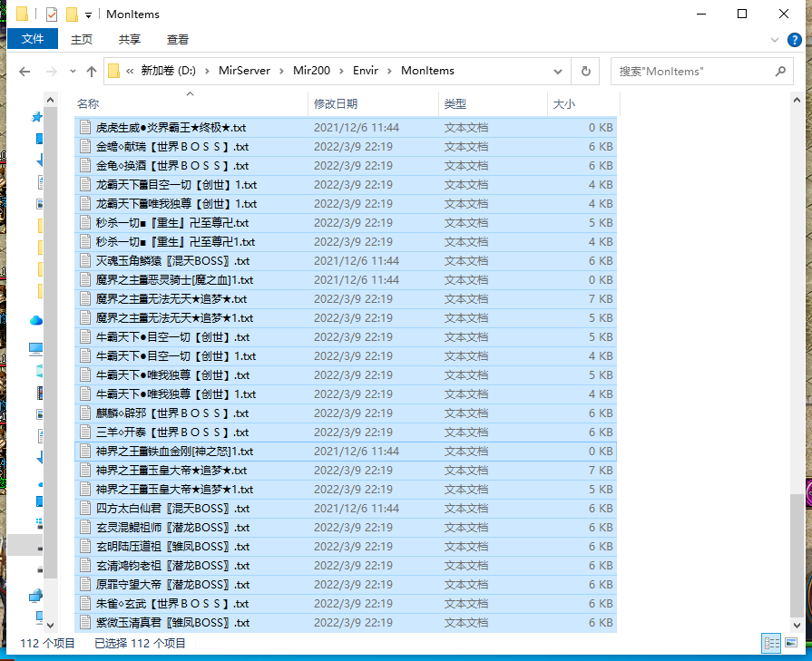This screenshot has width=812, height=661.
Task: Expand the ribbon with the chevron
Action: (775, 40)
